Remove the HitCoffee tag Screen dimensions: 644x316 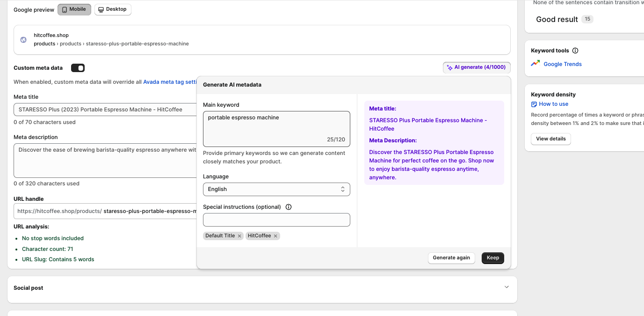[275, 236]
